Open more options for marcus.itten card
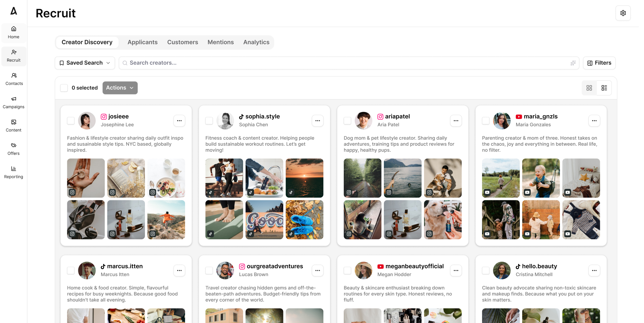Screen dimensions: 644x323 tap(179, 270)
